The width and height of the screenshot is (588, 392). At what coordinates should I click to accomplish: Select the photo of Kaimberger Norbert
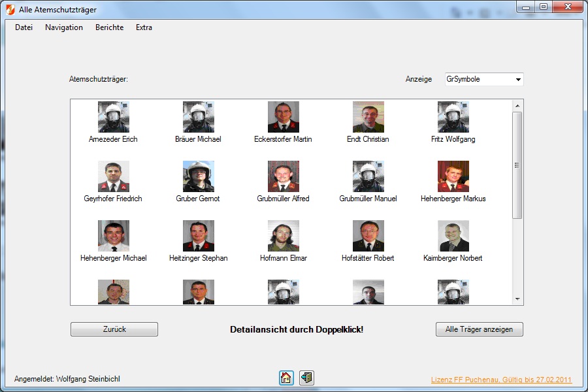coord(453,236)
